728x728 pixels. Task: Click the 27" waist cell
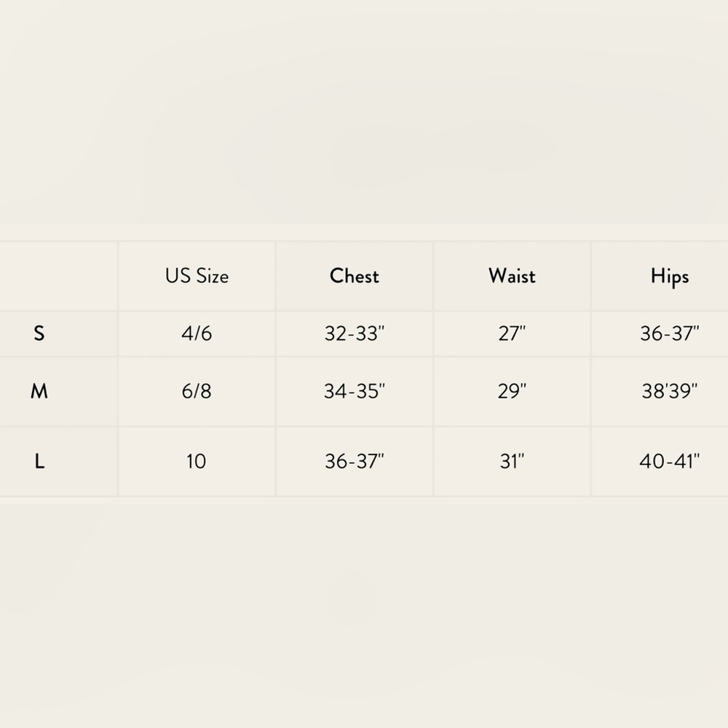tap(512, 333)
